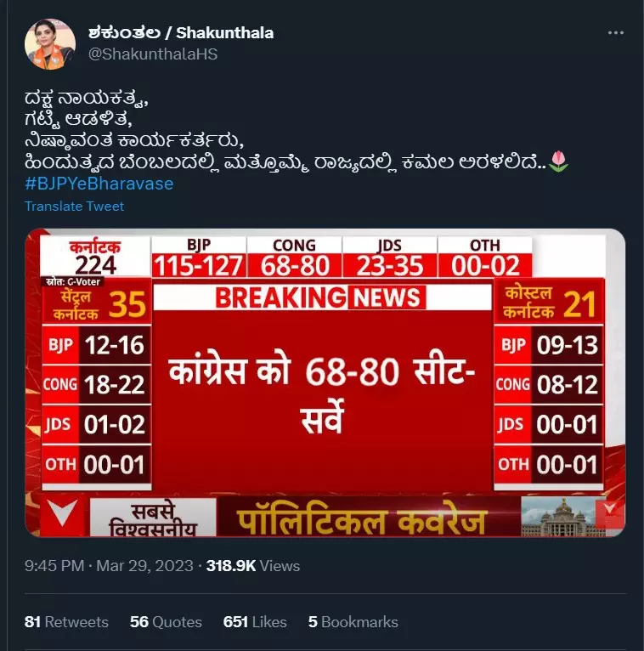Open the embedded breaking news survey image

click(325, 382)
